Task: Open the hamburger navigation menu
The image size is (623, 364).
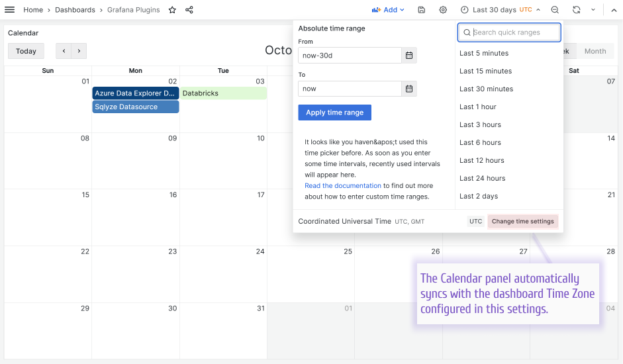Action: (x=10, y=10)
